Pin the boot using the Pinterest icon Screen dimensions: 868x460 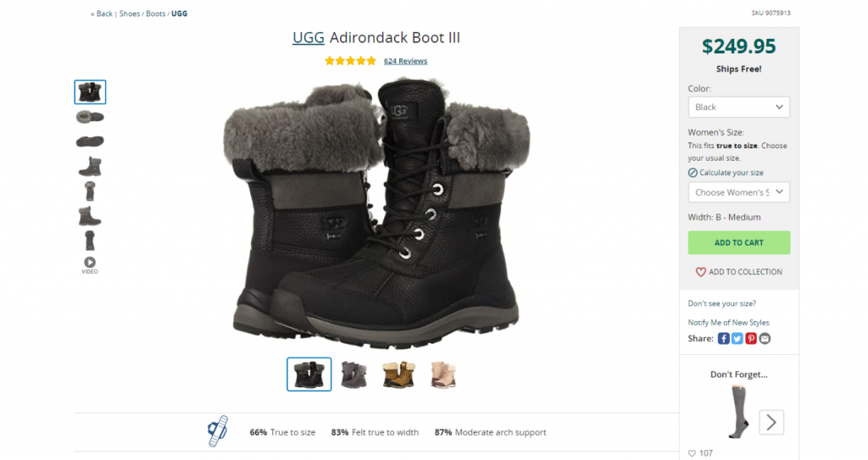tap(751, 338)
